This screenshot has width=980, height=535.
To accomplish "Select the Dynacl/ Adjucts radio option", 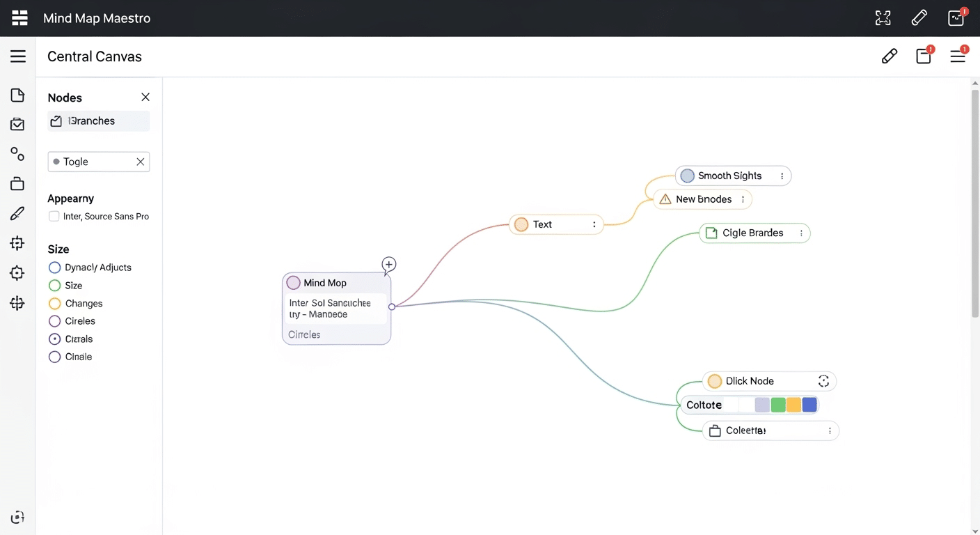I will click(x=54, y=267).
